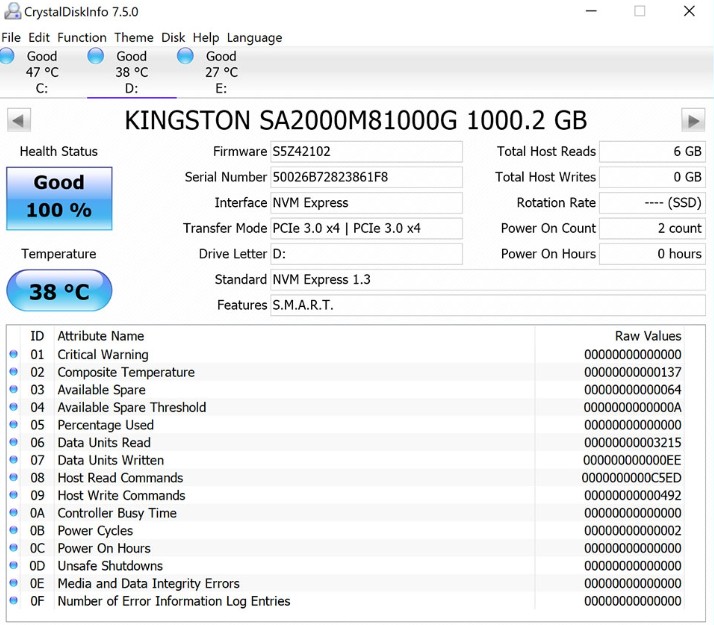The height and width of the screenshot is (625, 714).
Task: Open the Disk menu
Action: [173, 38]
